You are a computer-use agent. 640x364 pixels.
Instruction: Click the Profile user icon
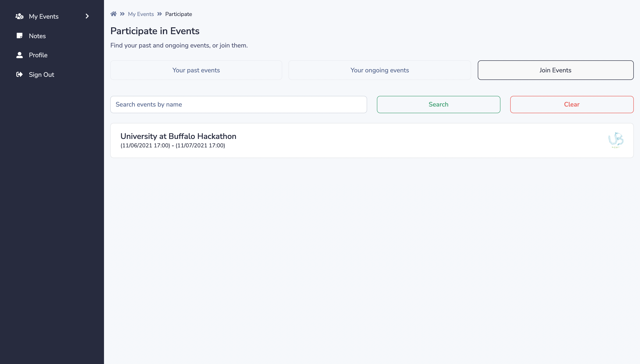coord(20,55)
